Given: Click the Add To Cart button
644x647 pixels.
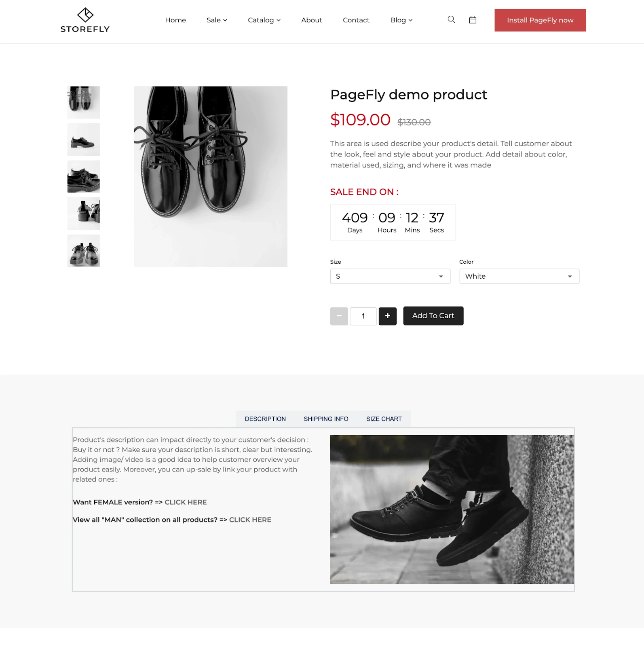Looking at the screenshot, I should tap(433, 316).
